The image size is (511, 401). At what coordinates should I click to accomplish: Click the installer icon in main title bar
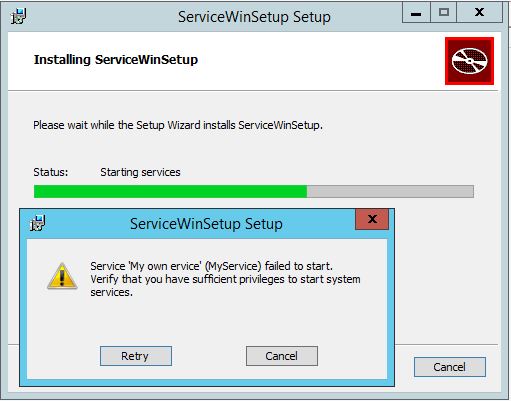pos(19,17)
